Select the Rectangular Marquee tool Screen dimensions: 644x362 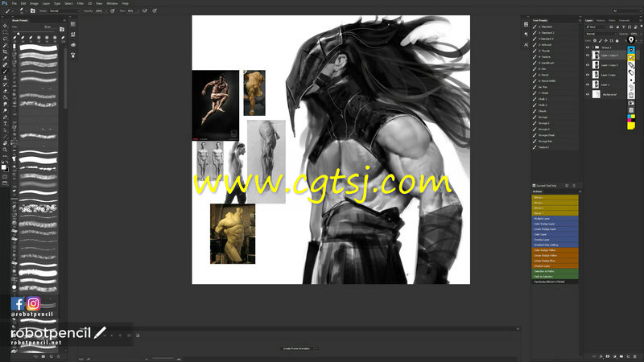coord(5,32)
